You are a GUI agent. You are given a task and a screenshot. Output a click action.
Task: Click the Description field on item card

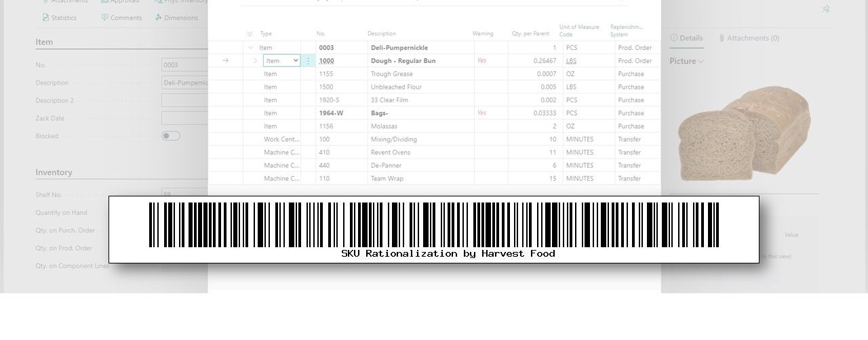tap(184, 83)
